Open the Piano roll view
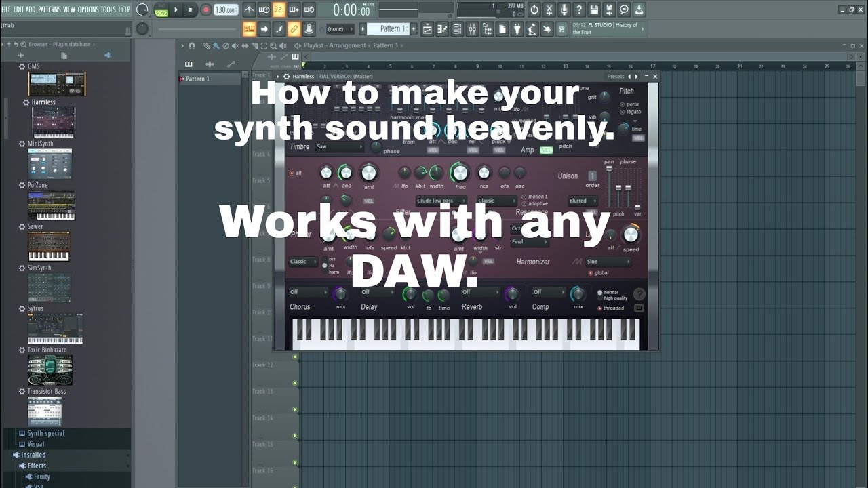The image size is (868, 488). click(x=441, y=28)
